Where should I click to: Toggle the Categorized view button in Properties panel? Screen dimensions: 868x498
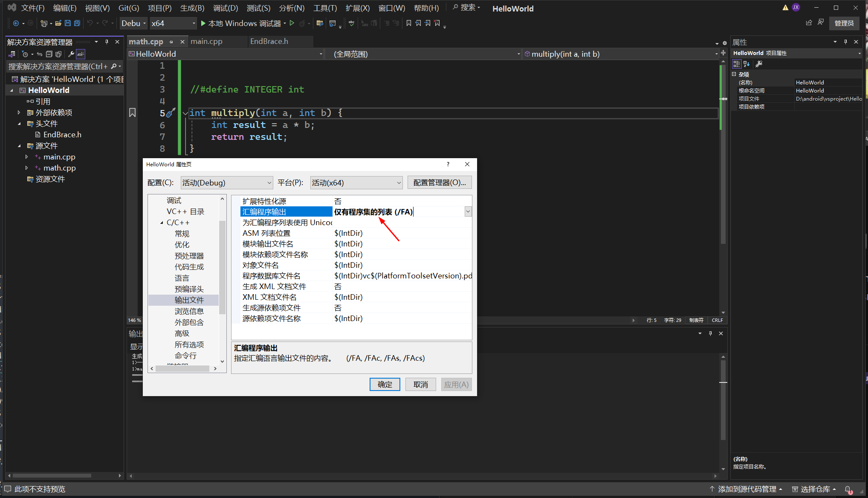pyautogui.click(x=736, y=64)
